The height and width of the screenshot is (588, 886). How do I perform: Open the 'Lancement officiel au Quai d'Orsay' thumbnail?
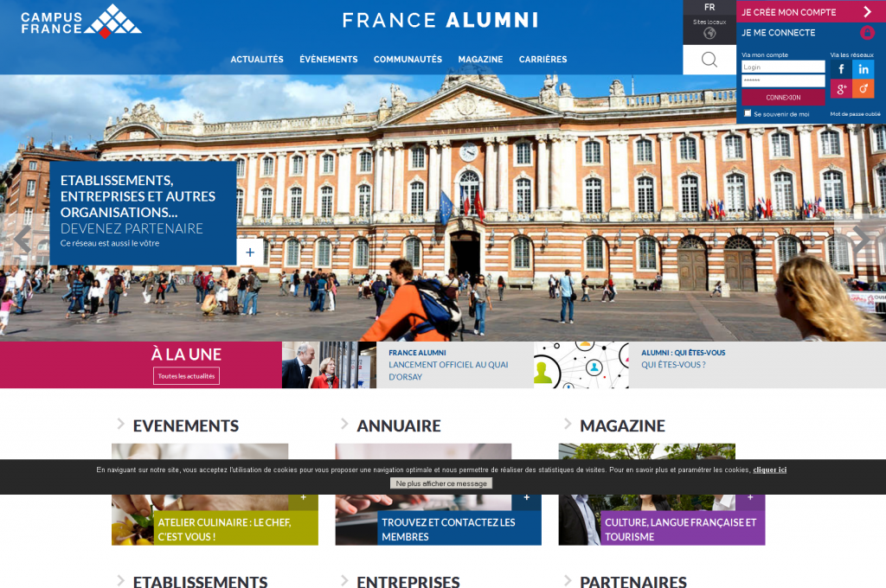click(329, 365)
